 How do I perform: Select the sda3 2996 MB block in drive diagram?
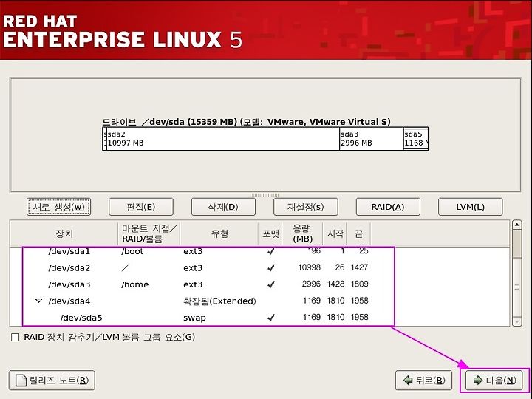[x=371, y=139]
